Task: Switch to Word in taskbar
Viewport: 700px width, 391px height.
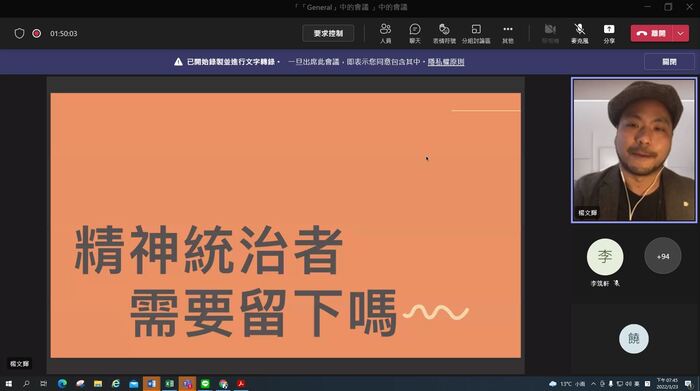Action: pyautogui.click(x=151, y=383)
